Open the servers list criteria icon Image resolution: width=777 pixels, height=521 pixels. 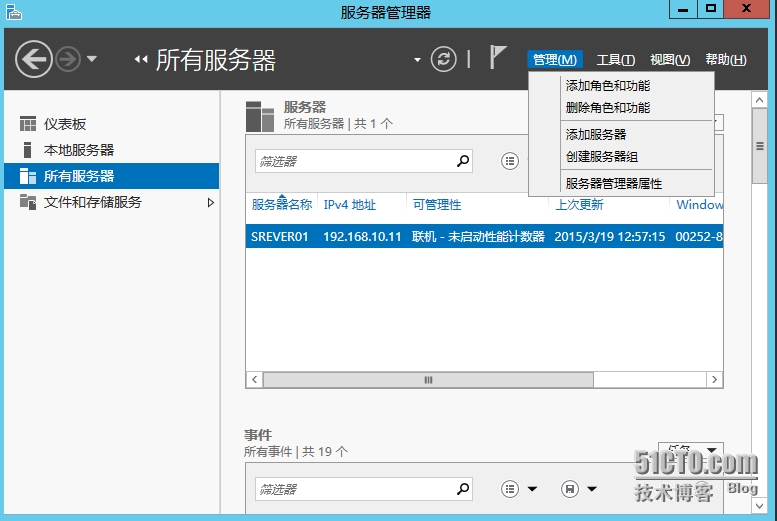pos(510,161)
